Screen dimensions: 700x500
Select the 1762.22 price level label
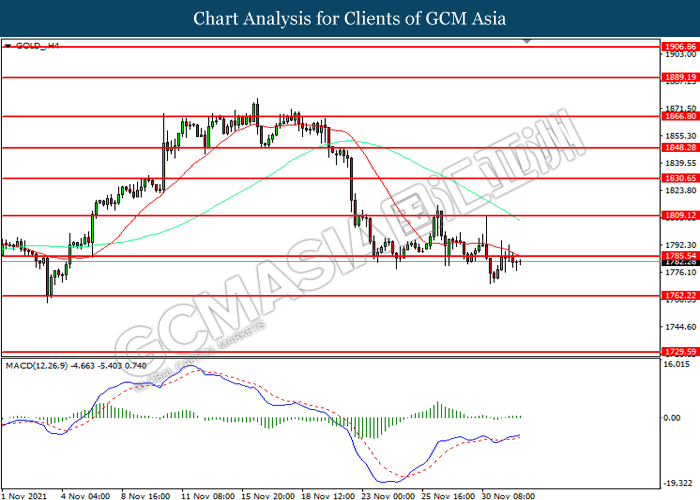tap(680, 296)
